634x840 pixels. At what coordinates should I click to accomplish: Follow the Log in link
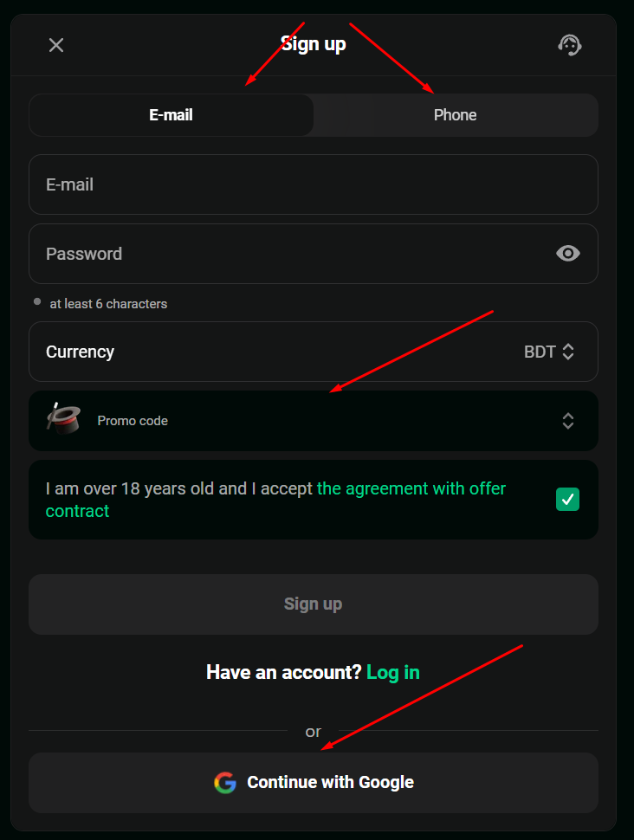tap(393, 672)
